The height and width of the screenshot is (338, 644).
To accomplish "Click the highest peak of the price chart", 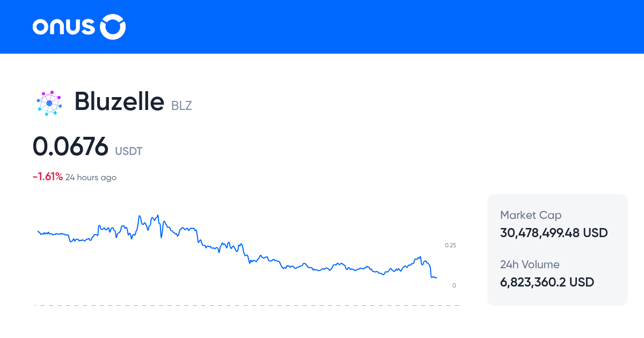I will (158, 216).
